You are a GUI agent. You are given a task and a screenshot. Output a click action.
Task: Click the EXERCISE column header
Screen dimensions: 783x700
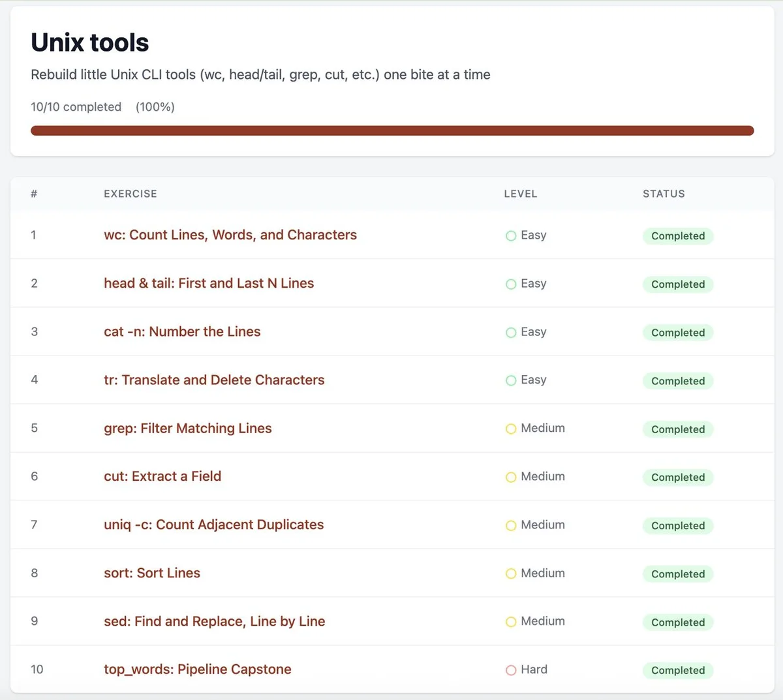(130, 194)
